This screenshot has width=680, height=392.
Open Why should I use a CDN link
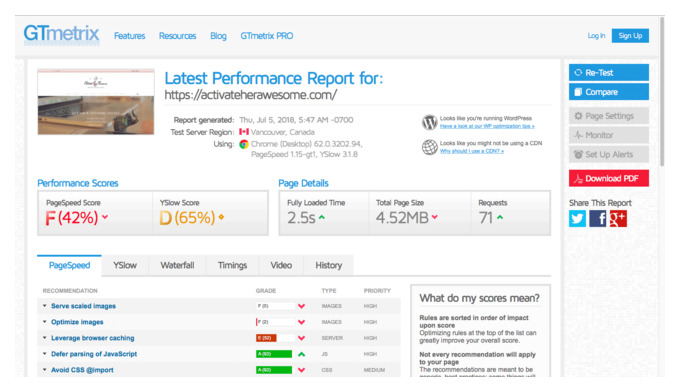click(472, 151)
